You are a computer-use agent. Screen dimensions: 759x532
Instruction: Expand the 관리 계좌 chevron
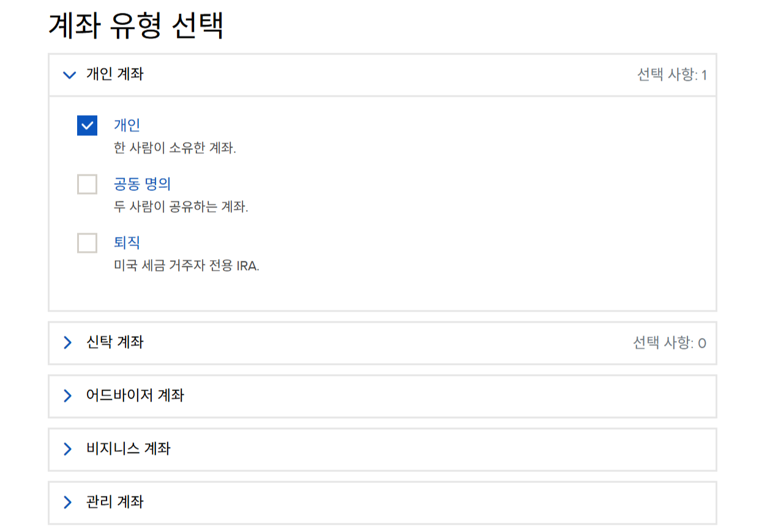click(x=67, y=503)
